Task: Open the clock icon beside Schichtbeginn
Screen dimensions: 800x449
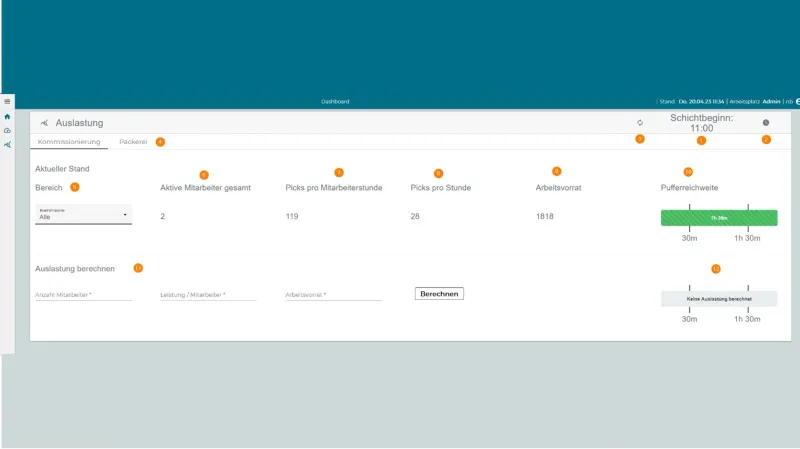Action: tap(766, 122)
